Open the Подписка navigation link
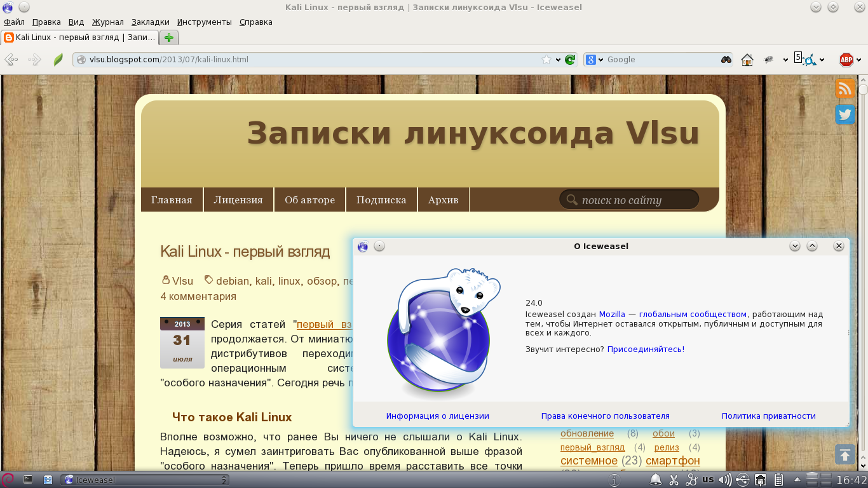 pos(381,200)
